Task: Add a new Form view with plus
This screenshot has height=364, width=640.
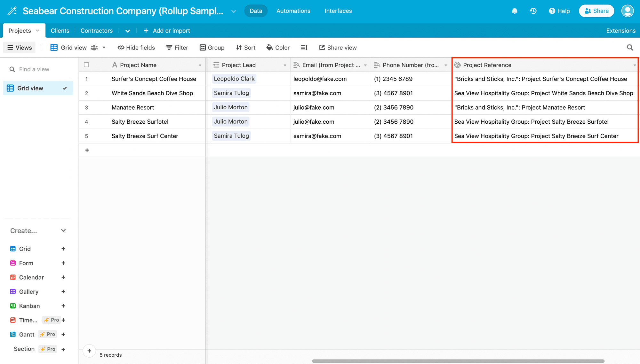Action: click(63, 263)
